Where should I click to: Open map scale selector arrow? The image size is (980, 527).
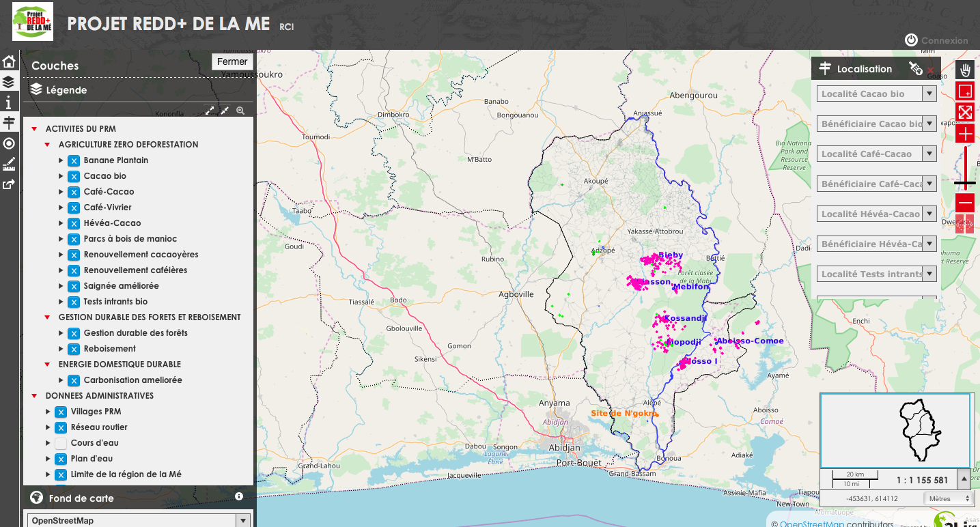point(963,479)
